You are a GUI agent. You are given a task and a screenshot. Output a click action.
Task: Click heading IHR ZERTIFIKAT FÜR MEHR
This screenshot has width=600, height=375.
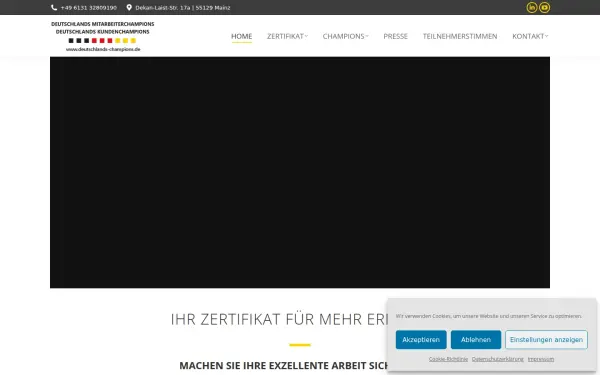click(x=279, y=319)
